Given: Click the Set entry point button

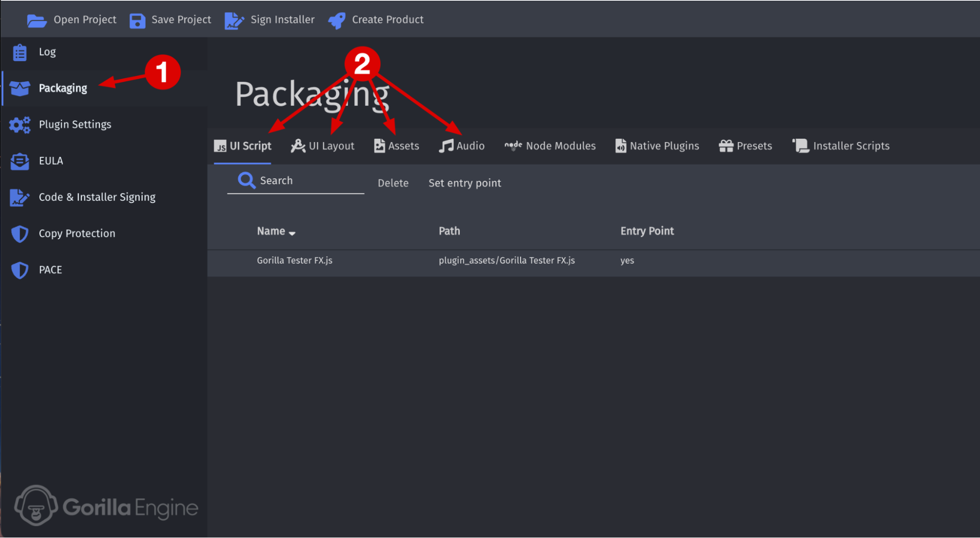Looking at the screenshot, I should 465,183.
